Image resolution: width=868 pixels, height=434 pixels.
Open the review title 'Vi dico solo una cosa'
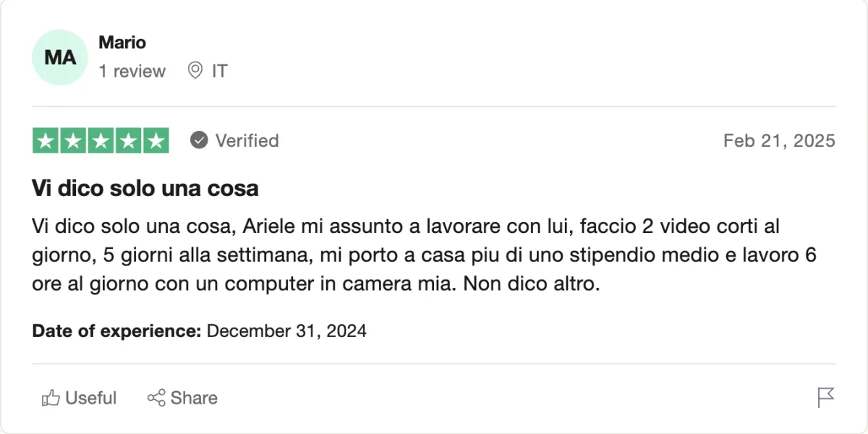145,189
